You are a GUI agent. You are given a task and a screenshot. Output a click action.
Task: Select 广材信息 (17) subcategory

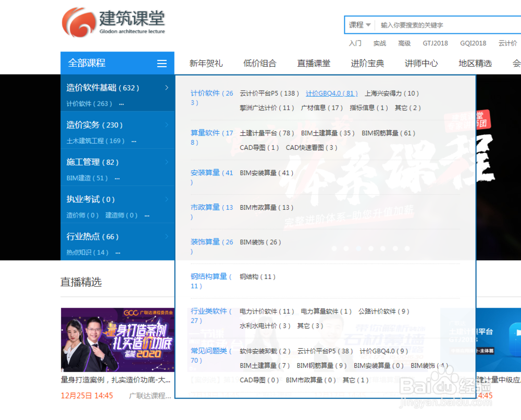click(321, 108)
